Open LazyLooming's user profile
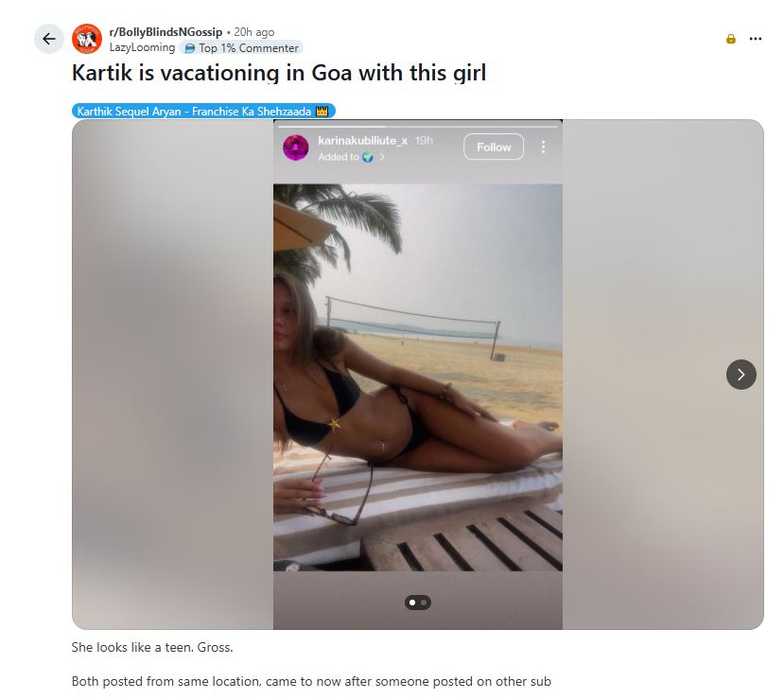 pos(142,47)
